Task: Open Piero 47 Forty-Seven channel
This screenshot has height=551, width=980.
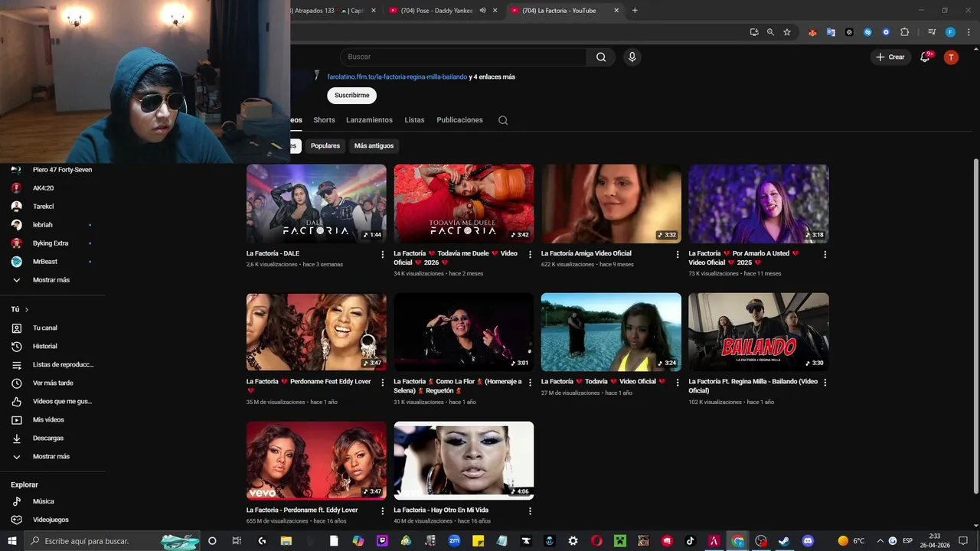Action: (x=62, y=170)
